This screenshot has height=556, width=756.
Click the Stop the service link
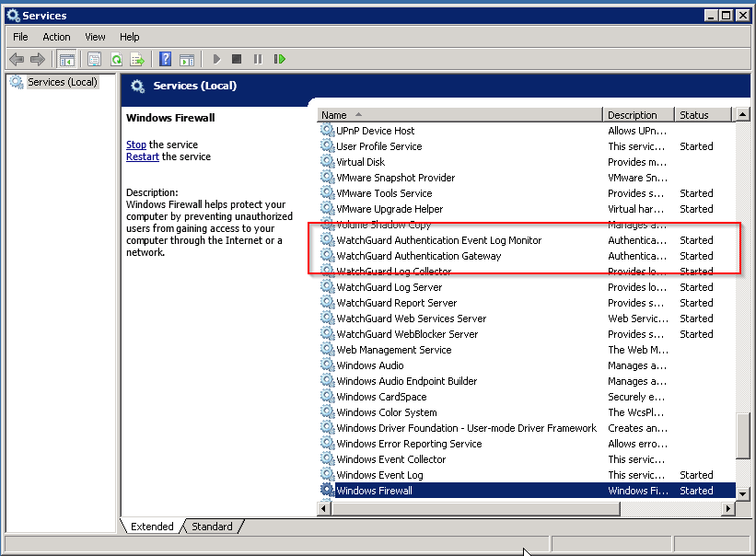(x=136, y=145)
